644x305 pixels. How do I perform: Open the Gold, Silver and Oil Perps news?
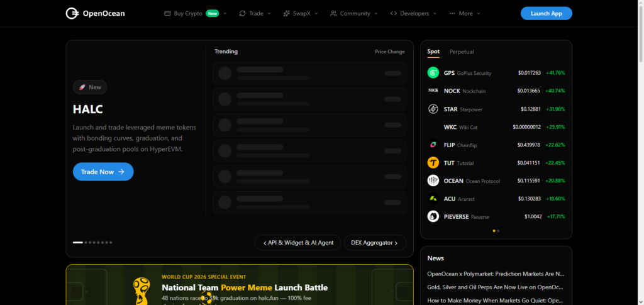(x=496, y=287)
